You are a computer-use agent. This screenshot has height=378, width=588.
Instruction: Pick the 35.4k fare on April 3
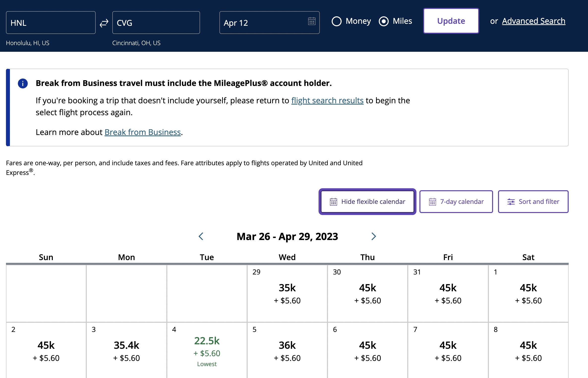click(x=126, y=351)
